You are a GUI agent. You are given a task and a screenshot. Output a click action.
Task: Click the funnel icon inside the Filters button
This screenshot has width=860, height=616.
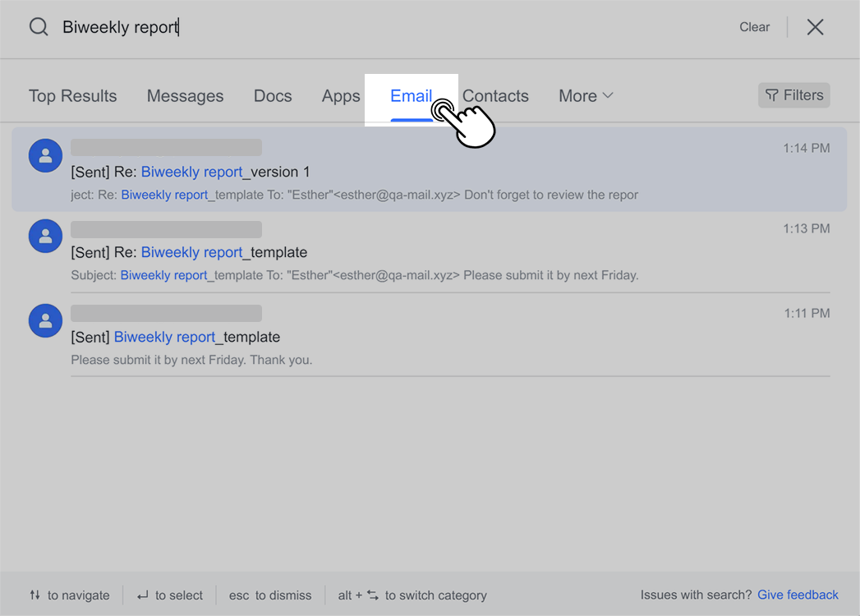coord(773,94)
